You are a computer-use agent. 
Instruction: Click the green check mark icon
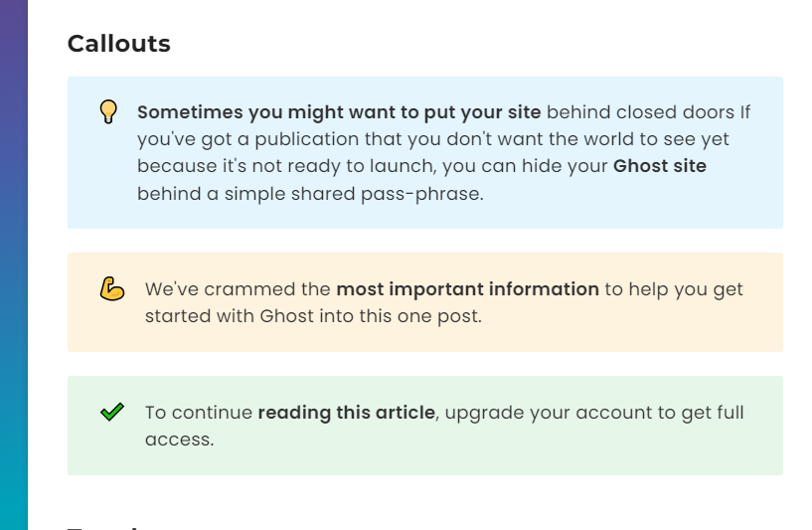point(112,412)
